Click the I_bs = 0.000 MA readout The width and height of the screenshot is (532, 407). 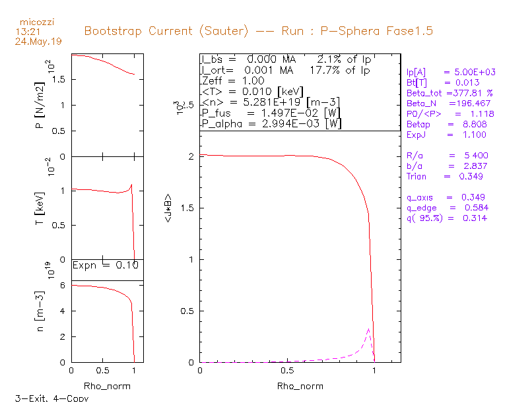coord(249,59)
